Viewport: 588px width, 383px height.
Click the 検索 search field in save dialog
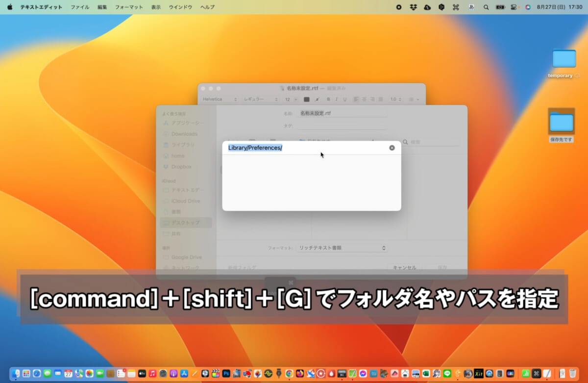(x=430, y=142)
